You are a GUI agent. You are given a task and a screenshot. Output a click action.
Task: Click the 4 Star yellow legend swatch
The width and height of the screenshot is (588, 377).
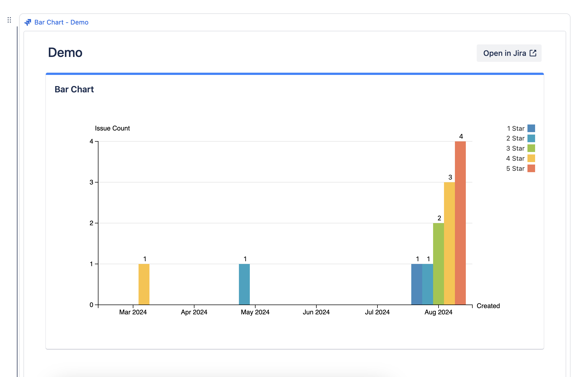click(x=531, y=159)
